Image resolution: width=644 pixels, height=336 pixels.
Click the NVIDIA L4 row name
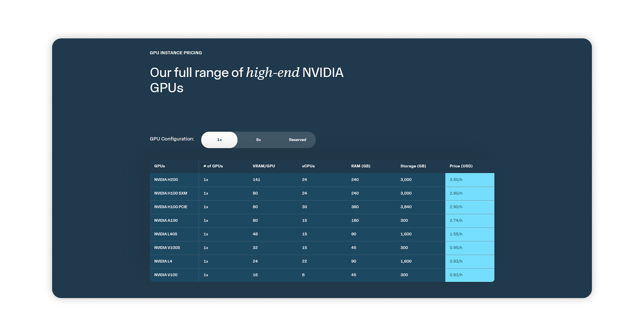click(x=163, y=261)
